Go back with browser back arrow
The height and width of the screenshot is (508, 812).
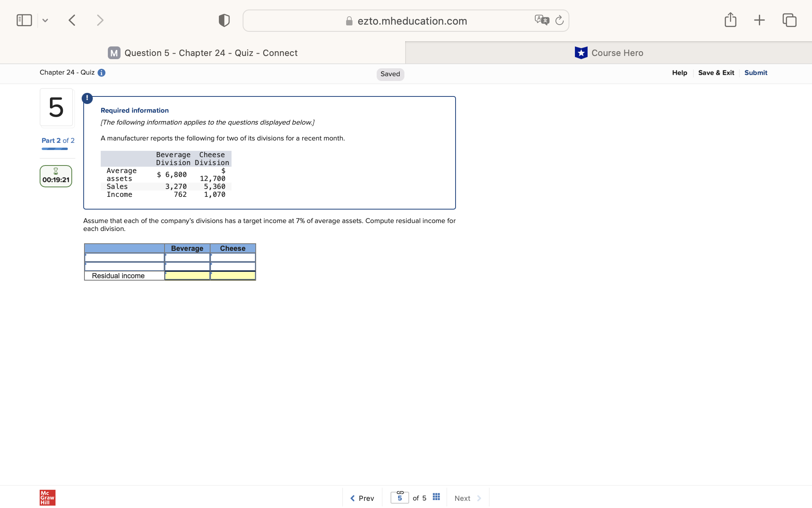(72, 20)
